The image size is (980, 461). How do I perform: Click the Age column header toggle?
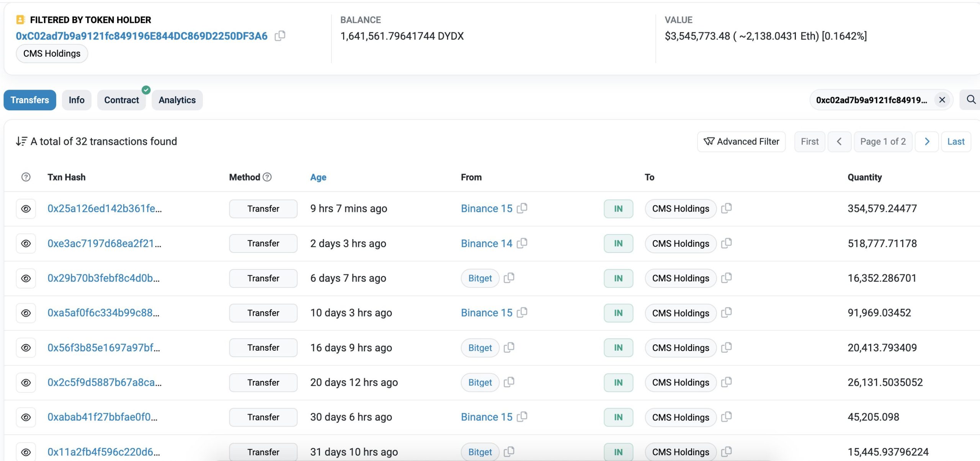(318, 177)
